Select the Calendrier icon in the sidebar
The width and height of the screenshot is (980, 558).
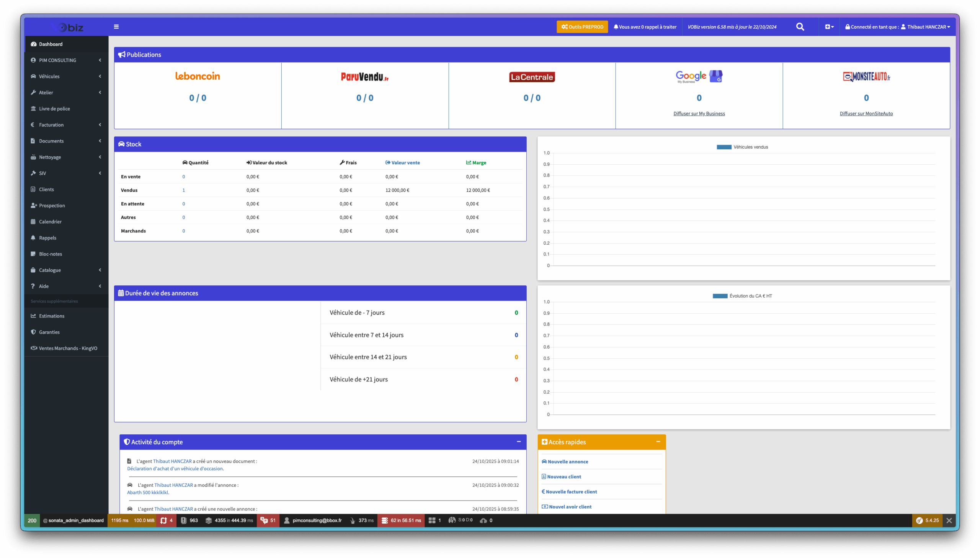click(x=34, y=221)
